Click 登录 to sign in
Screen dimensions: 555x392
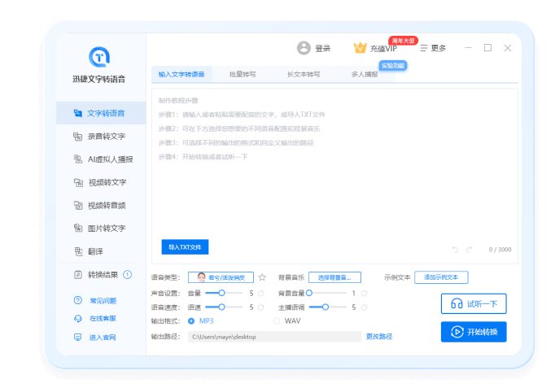pos(323,48)
